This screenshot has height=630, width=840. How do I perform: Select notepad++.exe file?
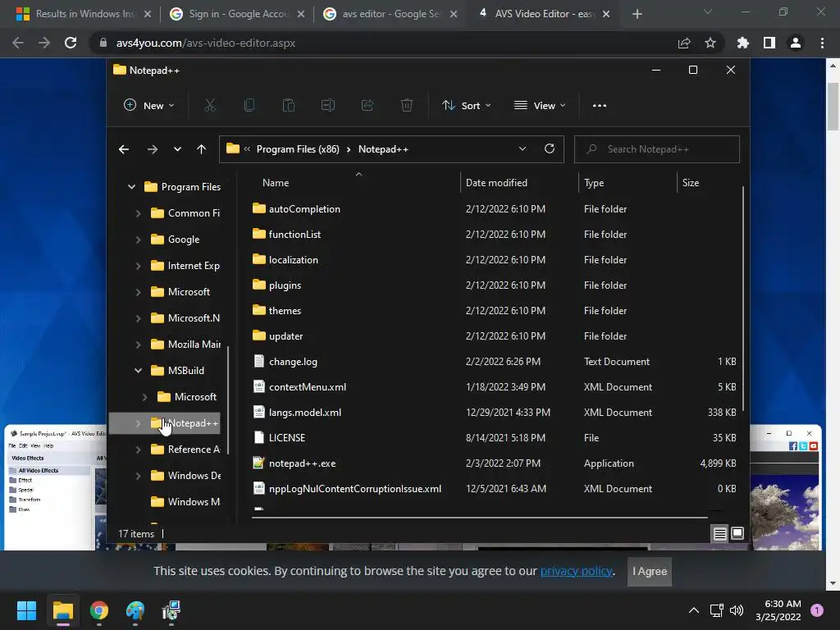(302, 463)
